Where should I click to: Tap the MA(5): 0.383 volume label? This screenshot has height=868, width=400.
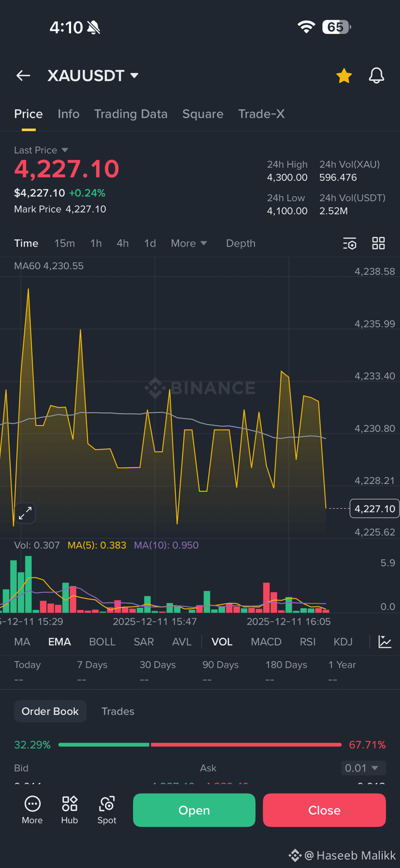97,545
